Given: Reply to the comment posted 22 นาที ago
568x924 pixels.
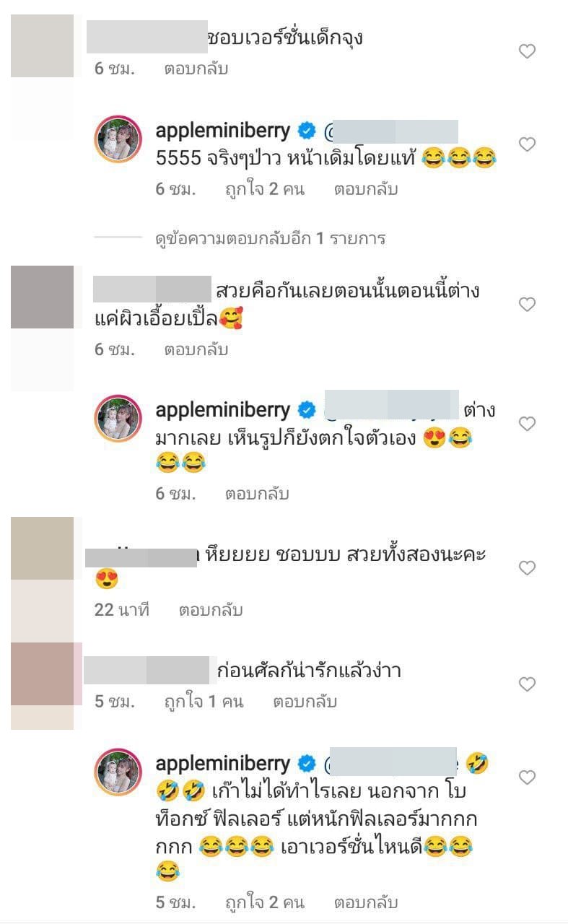Looking at the screenshot, I should 211,610.
